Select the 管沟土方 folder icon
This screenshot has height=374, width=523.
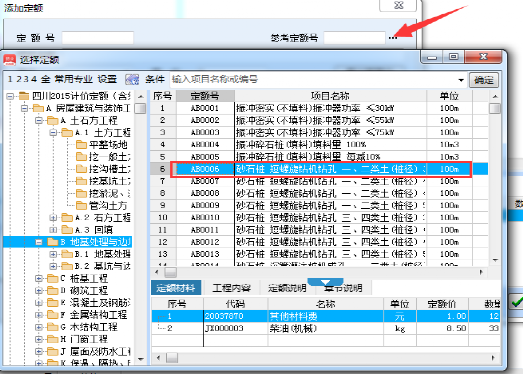(x=81, y=205)
